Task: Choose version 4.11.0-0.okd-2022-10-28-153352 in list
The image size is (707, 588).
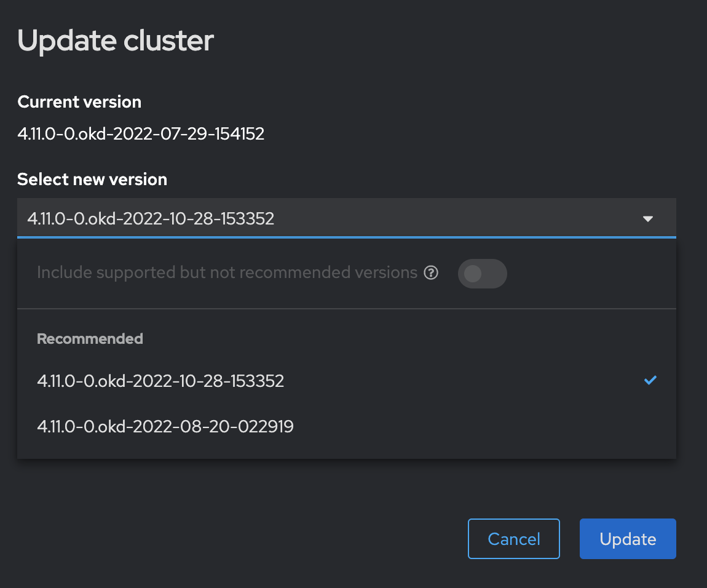Action: point(160,381)
